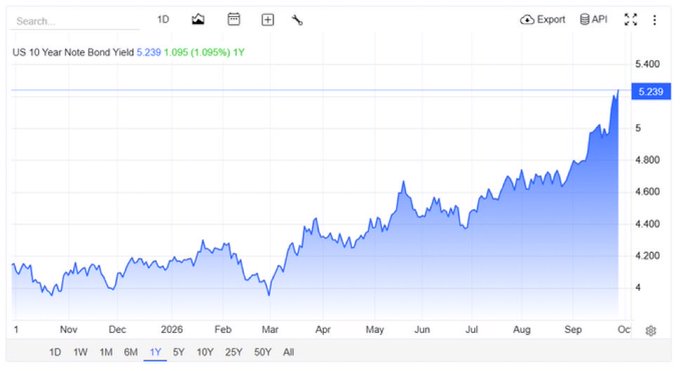The width and height of the screenshot is (680, 371).
Task: Click the Sep x-axis label
Action: [x=573, y=329]
